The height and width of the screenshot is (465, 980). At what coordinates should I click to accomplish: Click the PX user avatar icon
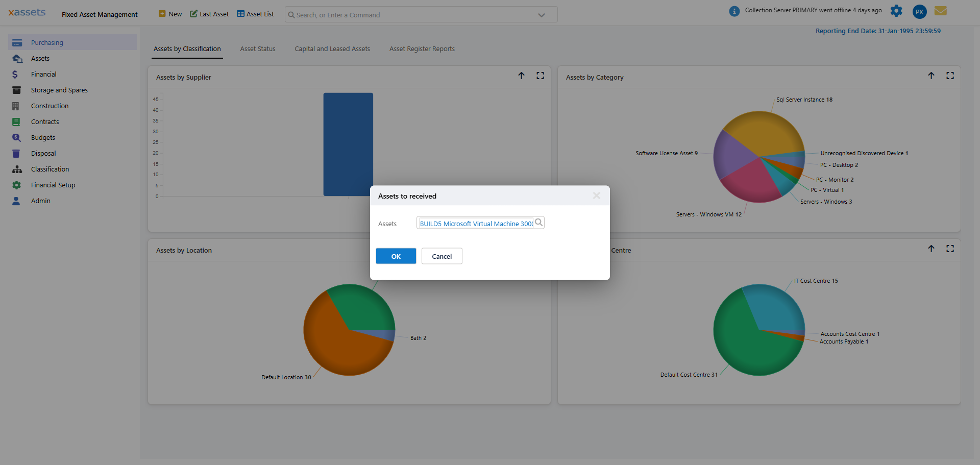point(919,11)
